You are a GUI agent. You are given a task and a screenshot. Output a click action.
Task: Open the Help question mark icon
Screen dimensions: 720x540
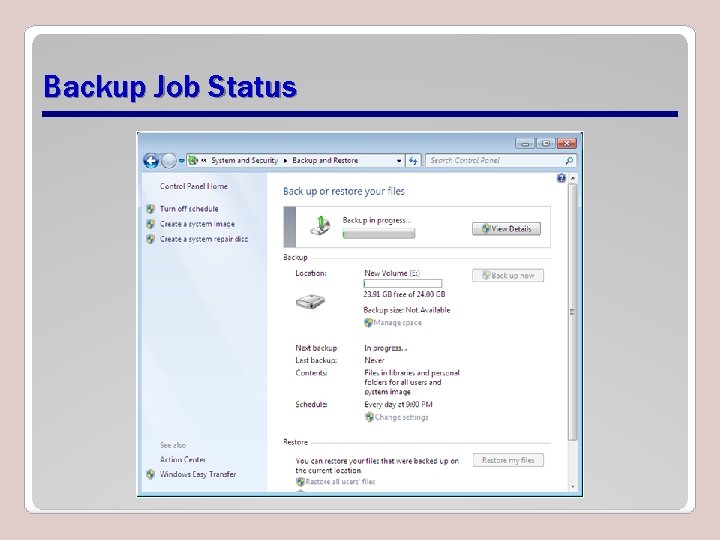[x=561, y=178]
